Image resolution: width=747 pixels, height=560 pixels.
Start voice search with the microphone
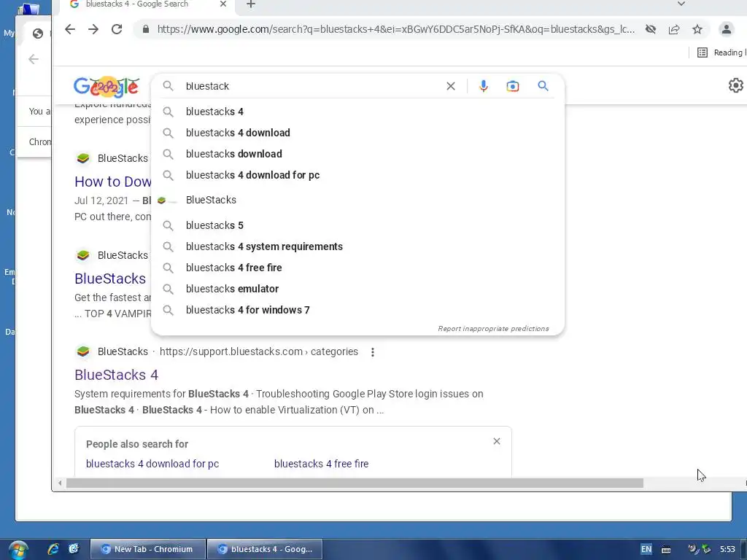click(483, 86)
